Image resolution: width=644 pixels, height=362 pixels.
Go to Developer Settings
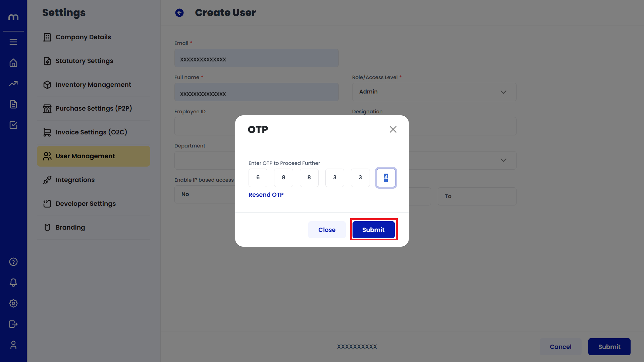[x=86, y=204]
